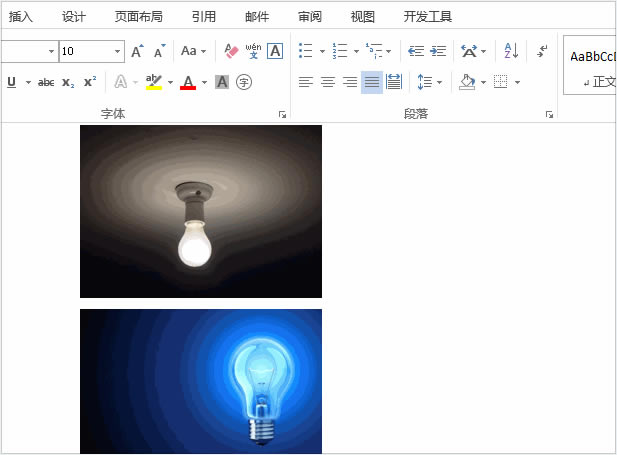Toggle strikethrough abc formatting
This screenshot has width=617, height=455.
pos(46,82)
